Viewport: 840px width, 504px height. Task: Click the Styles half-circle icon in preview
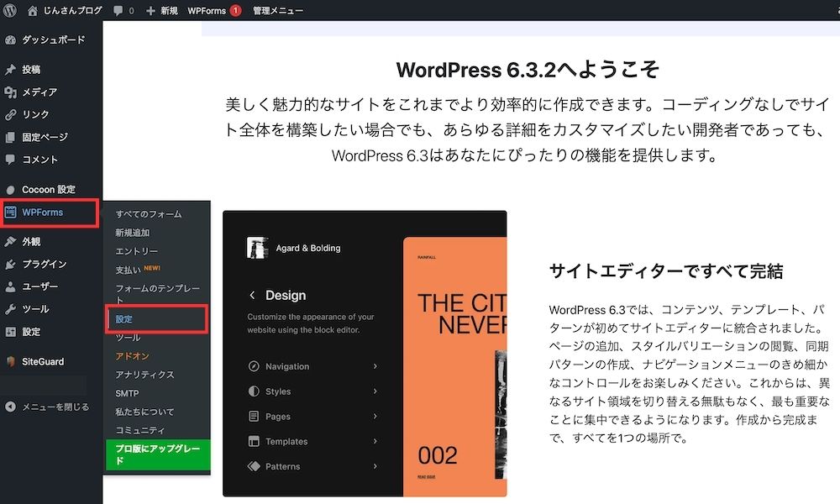[x=254, y=391]
